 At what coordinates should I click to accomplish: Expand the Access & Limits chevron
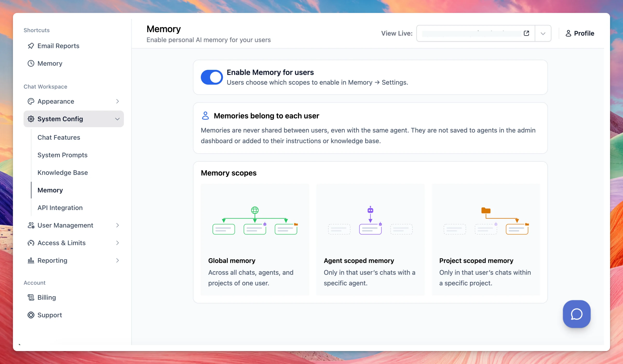click(117, 243)
